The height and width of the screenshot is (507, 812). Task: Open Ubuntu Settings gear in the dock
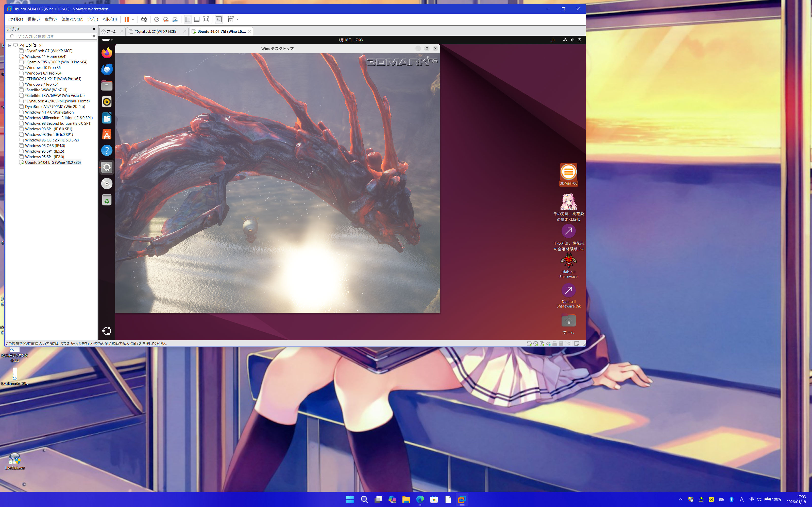click(107, 167)
